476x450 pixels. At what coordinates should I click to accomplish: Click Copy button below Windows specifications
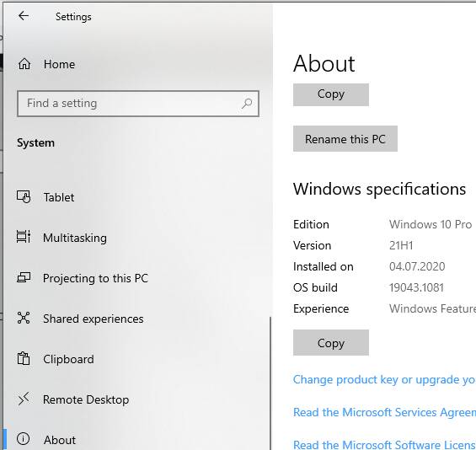coord(331,342)
